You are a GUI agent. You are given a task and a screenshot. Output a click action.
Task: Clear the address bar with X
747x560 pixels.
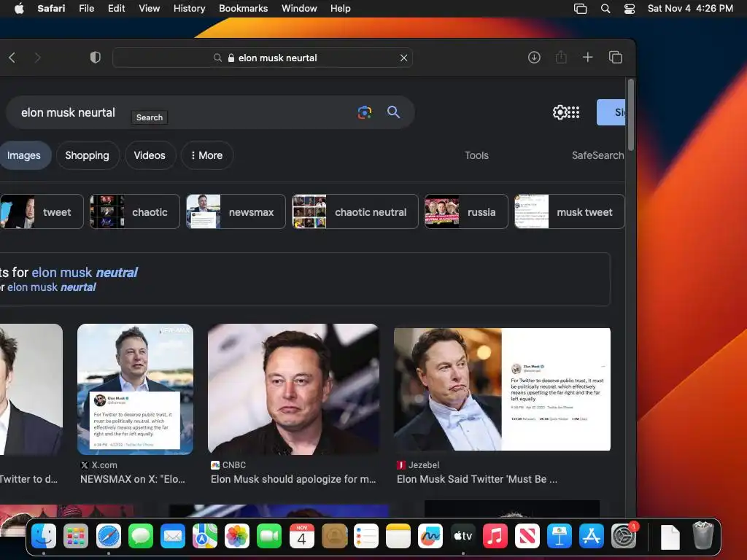pos(403,58)
